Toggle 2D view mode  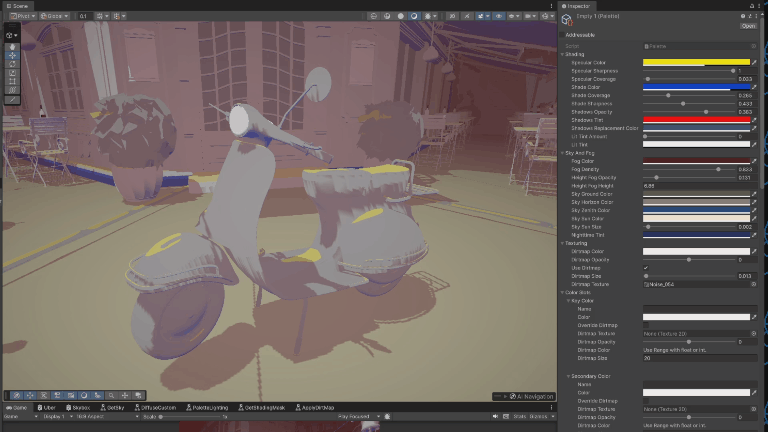point(452,16)
